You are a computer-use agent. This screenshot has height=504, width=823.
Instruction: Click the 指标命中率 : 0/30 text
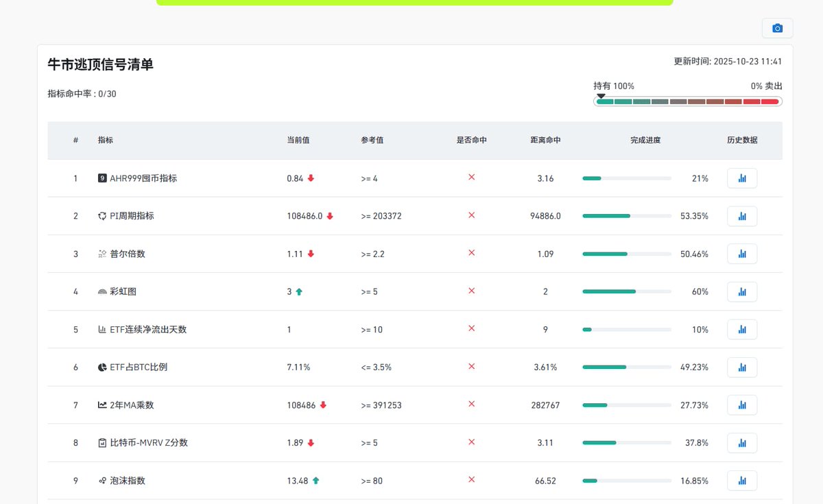[82, 94]
